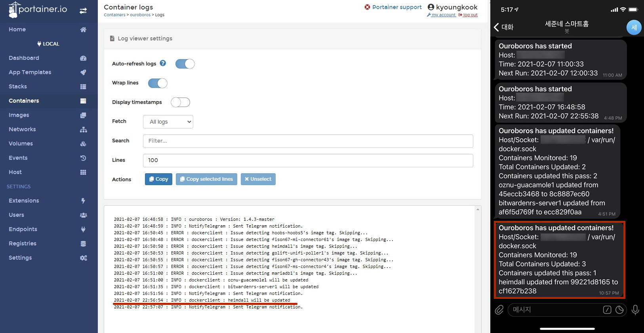Click kyoungkook username in header
This screenshot has height=333, width=644.
click(457, 7)
